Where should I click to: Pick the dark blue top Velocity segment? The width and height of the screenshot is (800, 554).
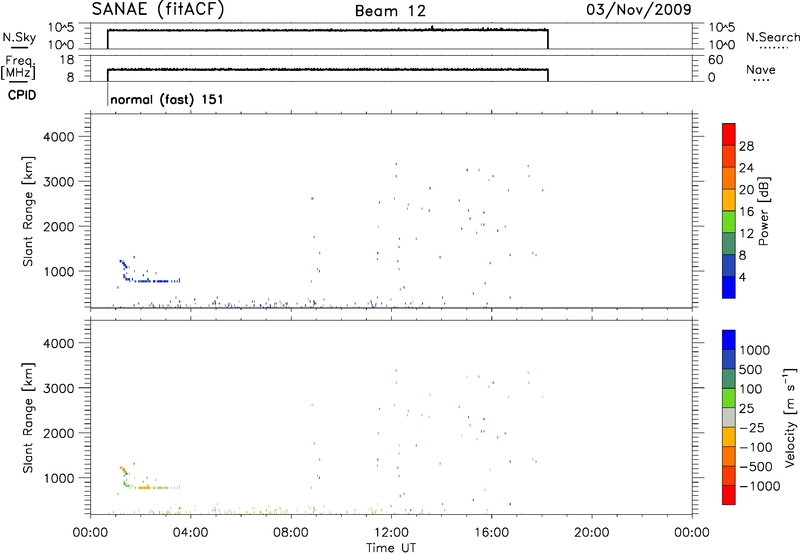729,340
